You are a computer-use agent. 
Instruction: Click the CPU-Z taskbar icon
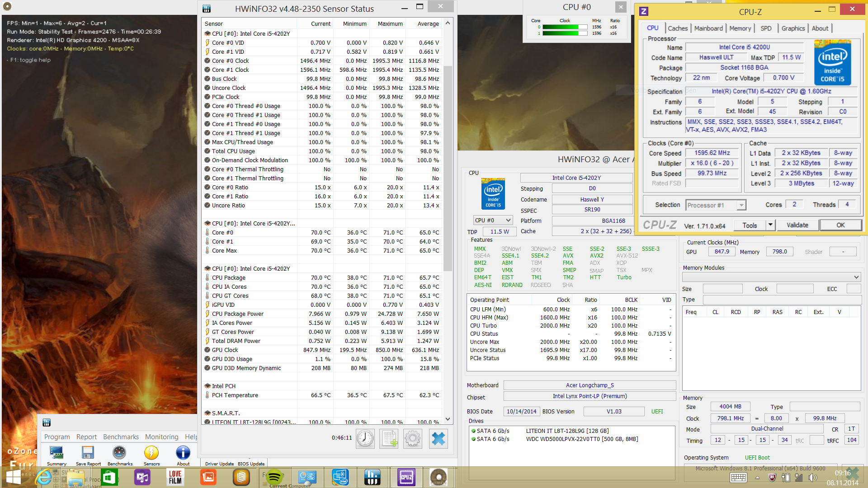point(406,477)
